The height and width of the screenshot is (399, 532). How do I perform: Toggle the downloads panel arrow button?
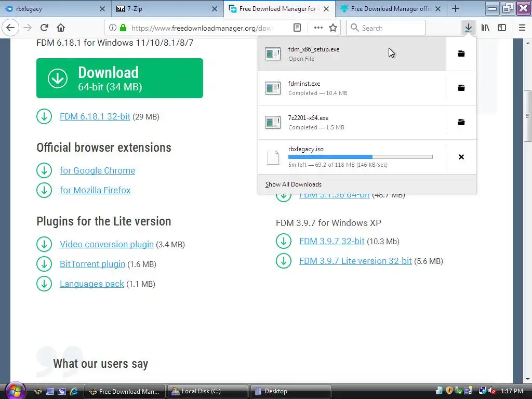pyautogui.click(x=468, y=28)
